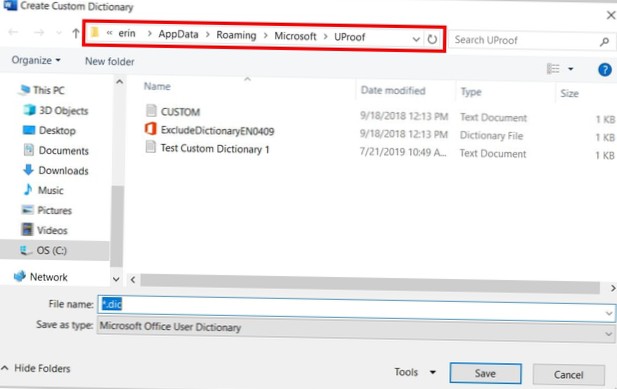617x389 pixels.
Task: Open the recent locations chevron
Action: point(59,33)
